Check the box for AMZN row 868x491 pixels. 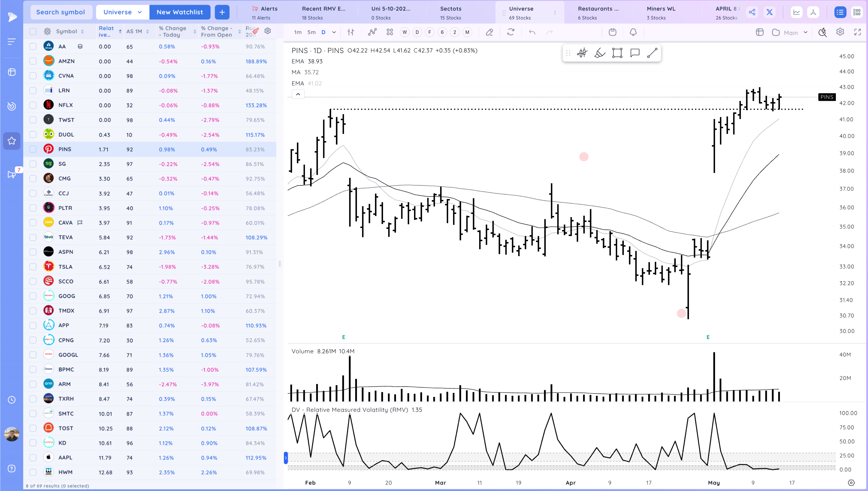33,61
